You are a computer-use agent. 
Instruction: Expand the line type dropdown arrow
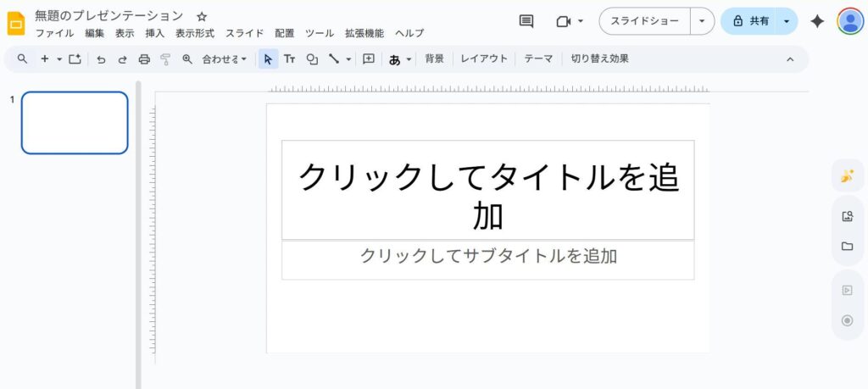[348, 59]
